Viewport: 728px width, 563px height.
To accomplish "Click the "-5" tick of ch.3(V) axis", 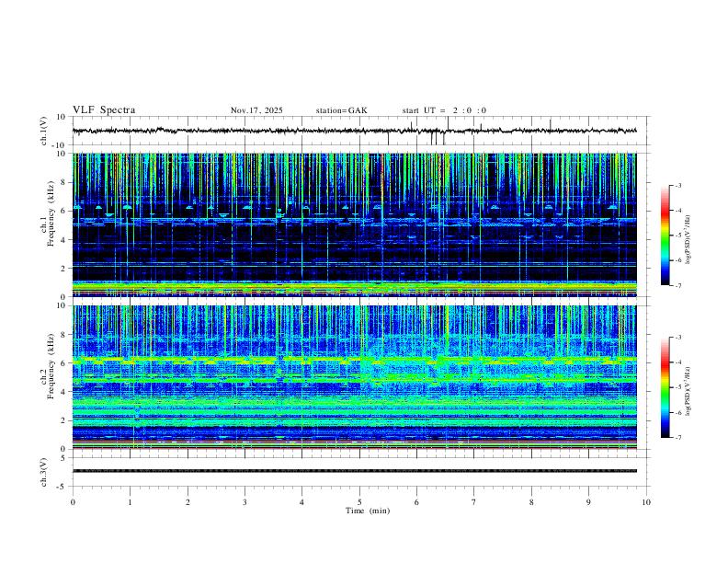I will pos(62,487).
